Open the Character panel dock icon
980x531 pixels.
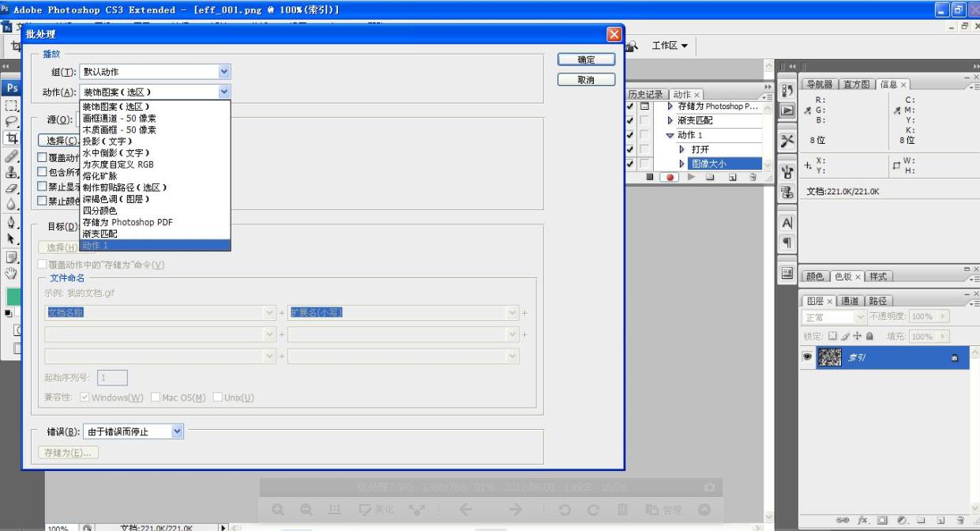click(787, 224)
